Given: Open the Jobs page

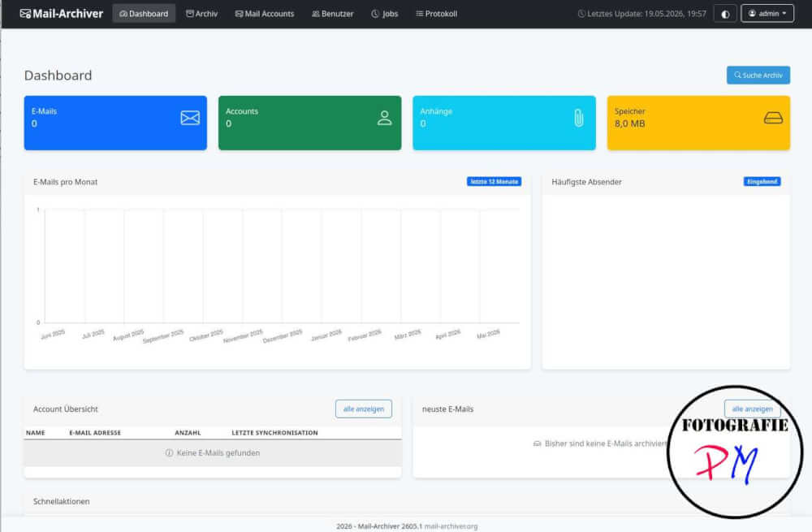Looking at the screenshot, I should (x=385, y=14).
